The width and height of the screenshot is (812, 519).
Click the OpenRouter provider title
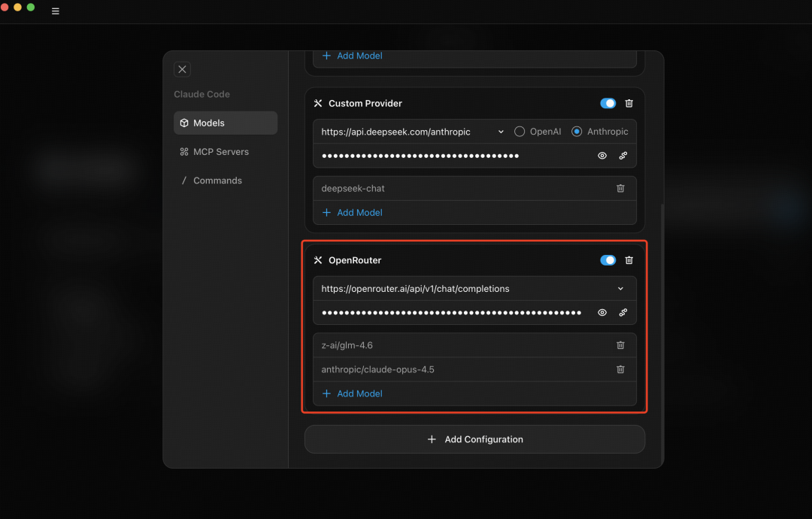pyautogui.click(x=355, y=260)
